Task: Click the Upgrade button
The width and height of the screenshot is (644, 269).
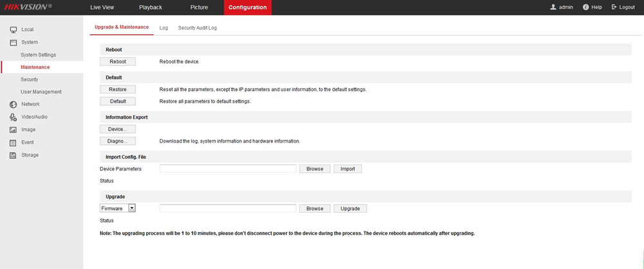Action: pos(350,209)
